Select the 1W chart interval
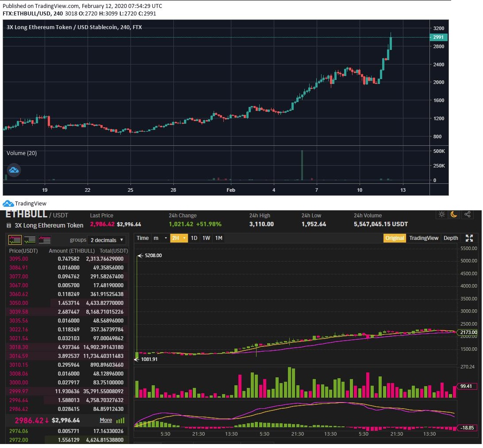 point(207,238)
